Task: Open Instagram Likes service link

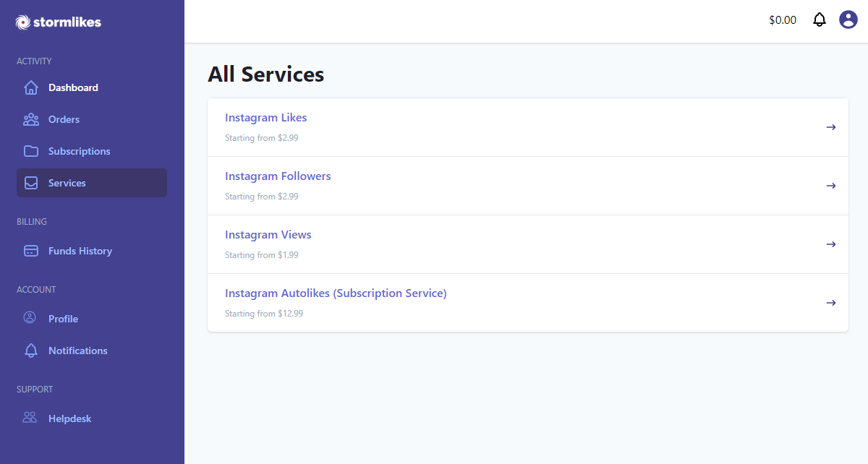Action: [x=265, y=118]
